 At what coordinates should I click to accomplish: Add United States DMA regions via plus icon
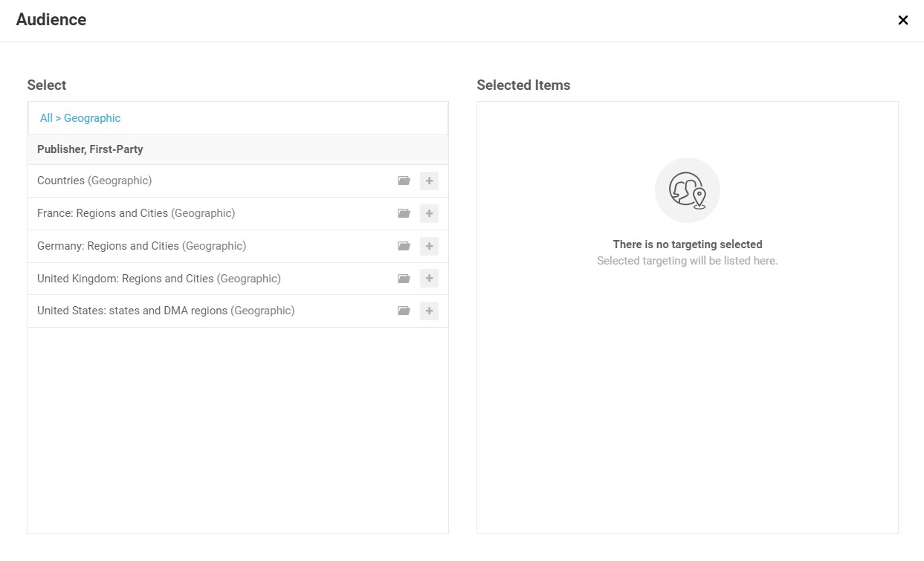point(429,311)
